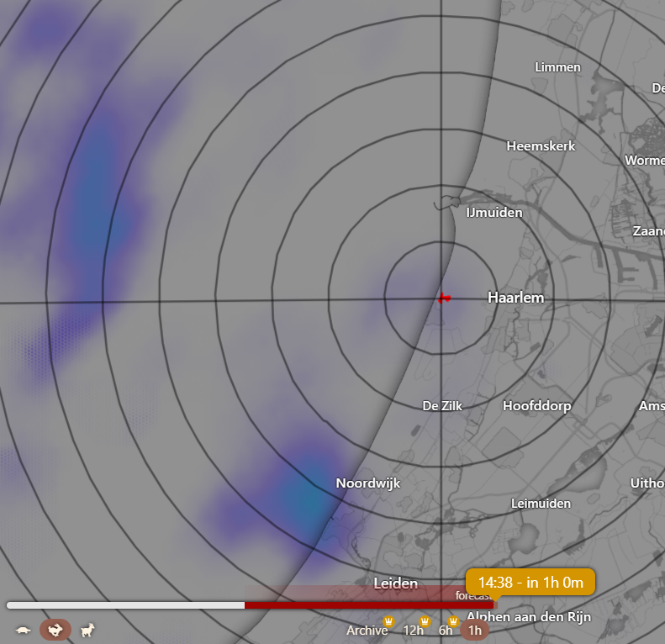Click the crown icon above 12h
Screen dimensions: 665x644
[425, 621]
